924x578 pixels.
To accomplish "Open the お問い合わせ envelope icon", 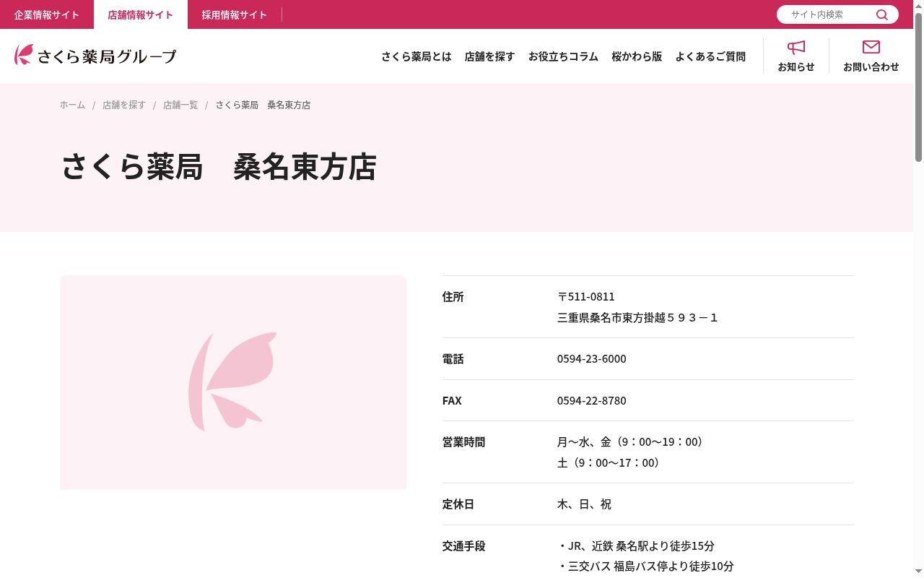I will pos(871,47).
